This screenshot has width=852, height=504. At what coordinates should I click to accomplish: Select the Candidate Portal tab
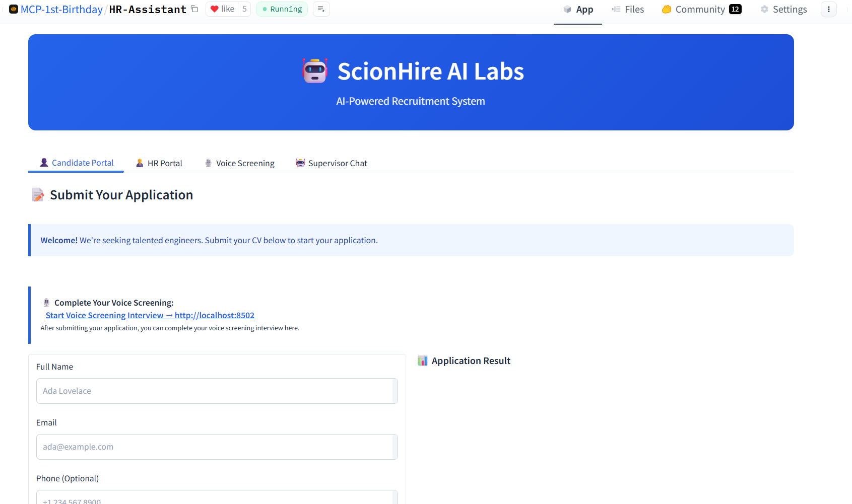tap(77, 163)
